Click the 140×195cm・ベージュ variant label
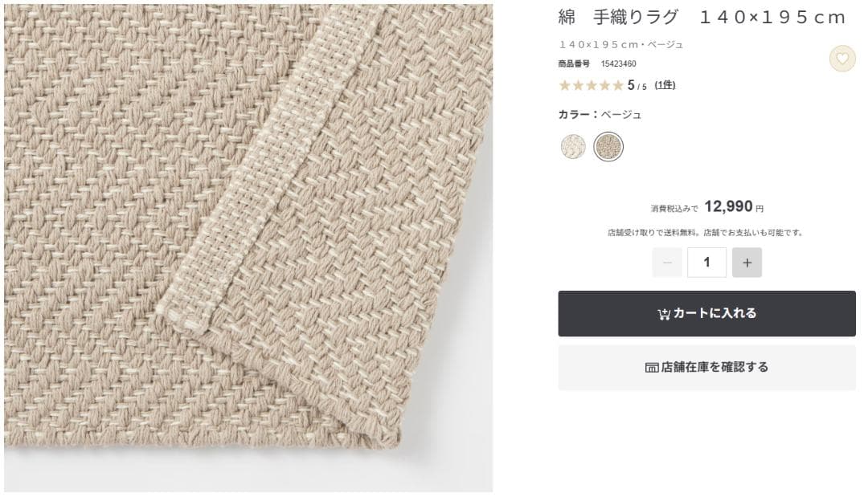Image resolution: width=868 pixels, height=497 pixels. [619, 44]
